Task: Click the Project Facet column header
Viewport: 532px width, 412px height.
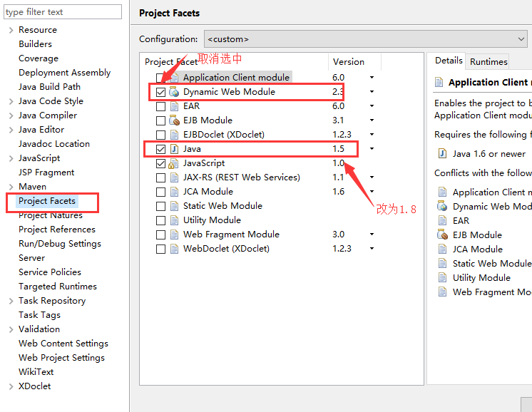Action: [171, 62]
